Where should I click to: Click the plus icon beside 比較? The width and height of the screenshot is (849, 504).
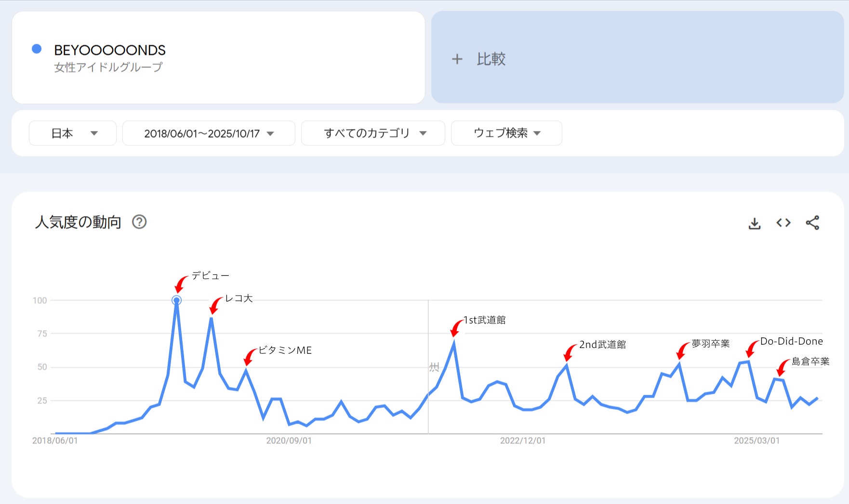tap(457, 59)
